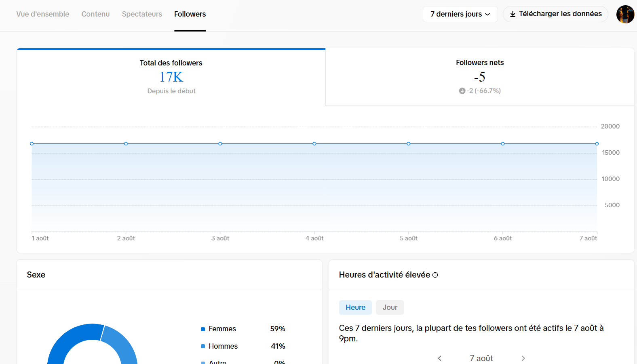Click the 3 août chart data point
The image size is (637, 364).
tap(220, 144)
